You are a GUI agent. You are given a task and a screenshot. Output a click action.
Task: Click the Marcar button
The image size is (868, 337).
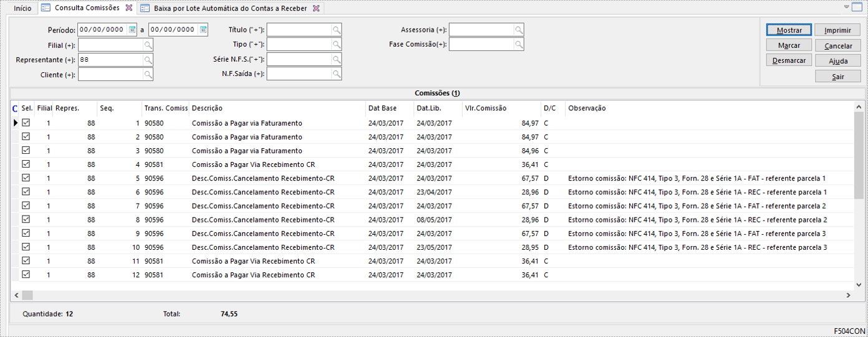[789, 45]
